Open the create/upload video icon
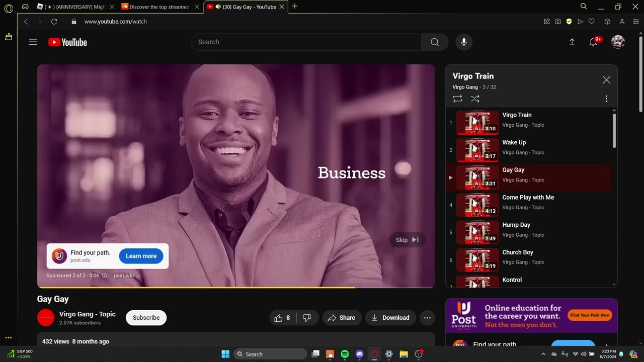The height and width of the screenshot is (362, 644). pos(572,42)
